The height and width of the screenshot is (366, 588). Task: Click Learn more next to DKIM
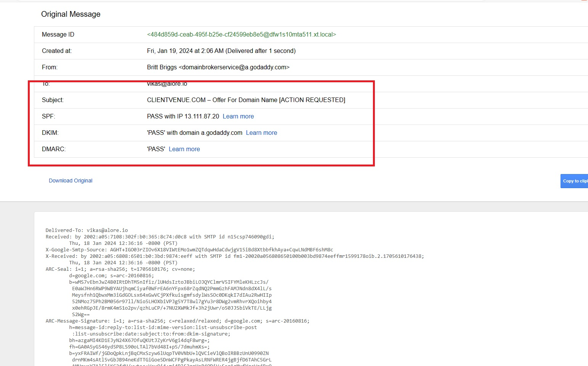tap(261, 133)
